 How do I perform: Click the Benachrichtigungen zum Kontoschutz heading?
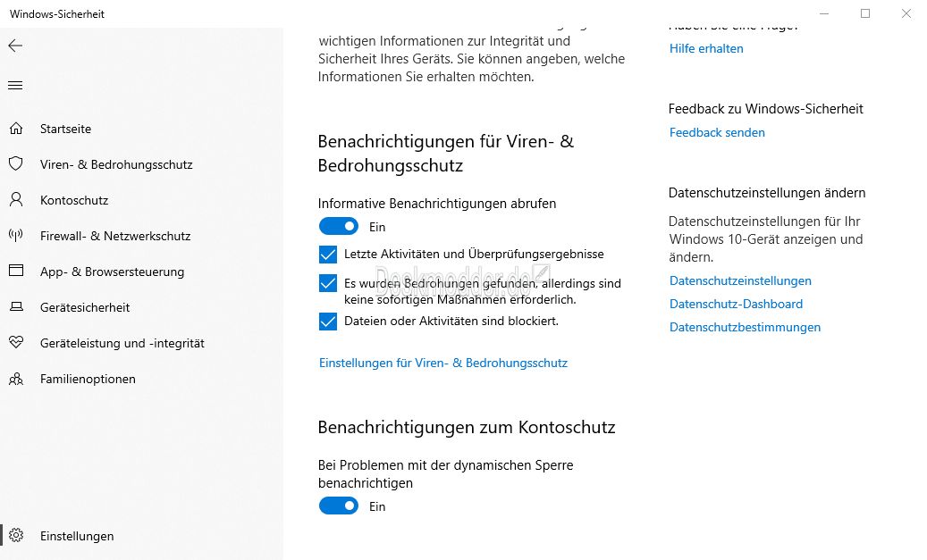click(x=467, y=427)
